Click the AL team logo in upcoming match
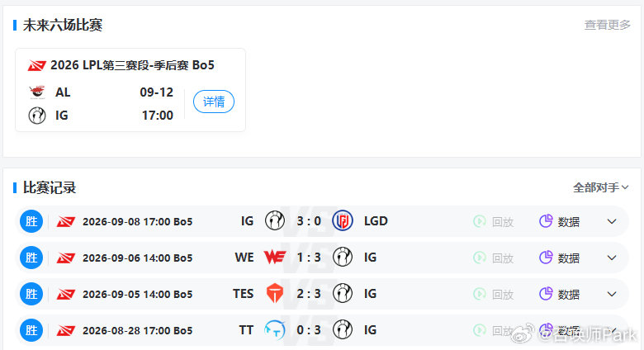This screenshot has height=350, width=644. pyautogui.click(x=37, y=92)
